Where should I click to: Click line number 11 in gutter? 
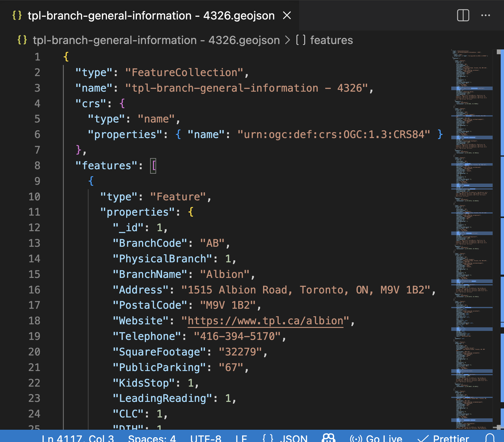34,212
